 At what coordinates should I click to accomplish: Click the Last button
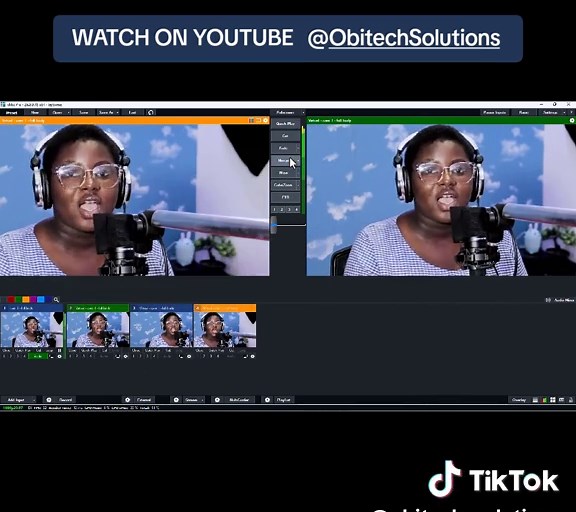coord(133,112)
